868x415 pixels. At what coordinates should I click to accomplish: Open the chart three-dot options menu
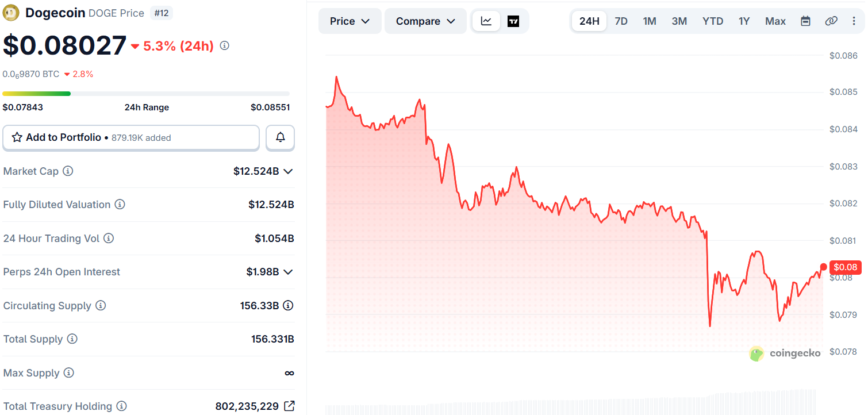point(854,21)
